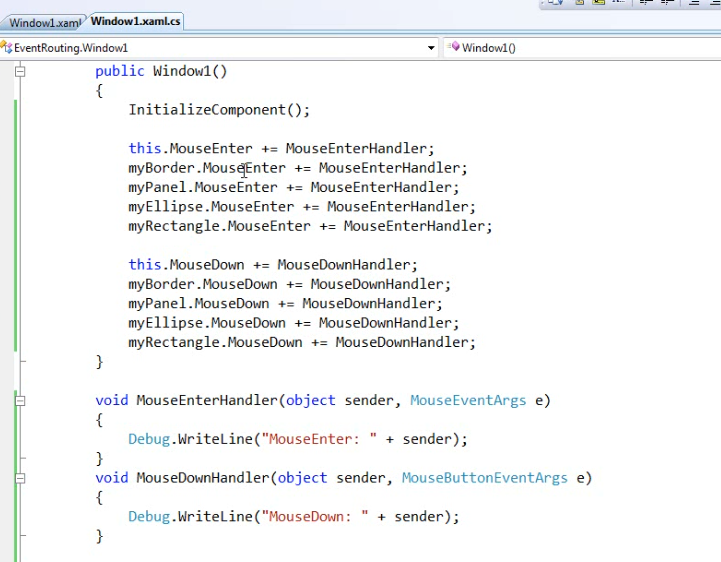
Task: Collapse the MouseEnterHandler method block
Action: 20,401
